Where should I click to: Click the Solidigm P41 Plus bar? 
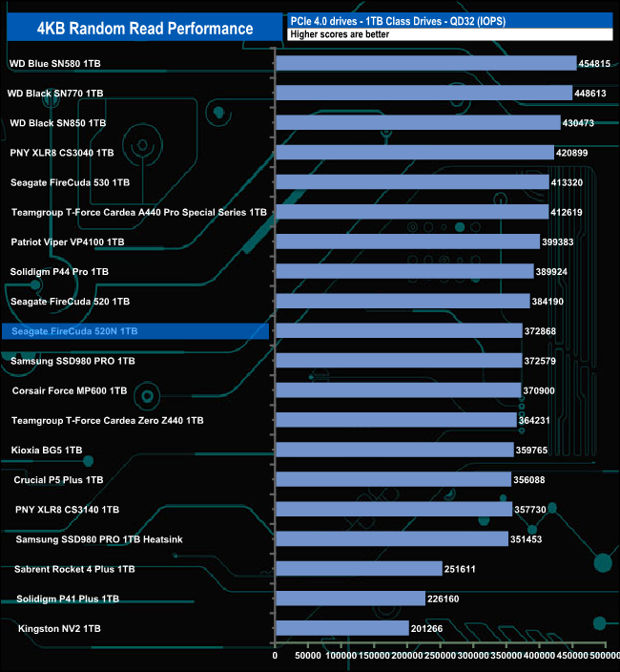click(351, 598)
